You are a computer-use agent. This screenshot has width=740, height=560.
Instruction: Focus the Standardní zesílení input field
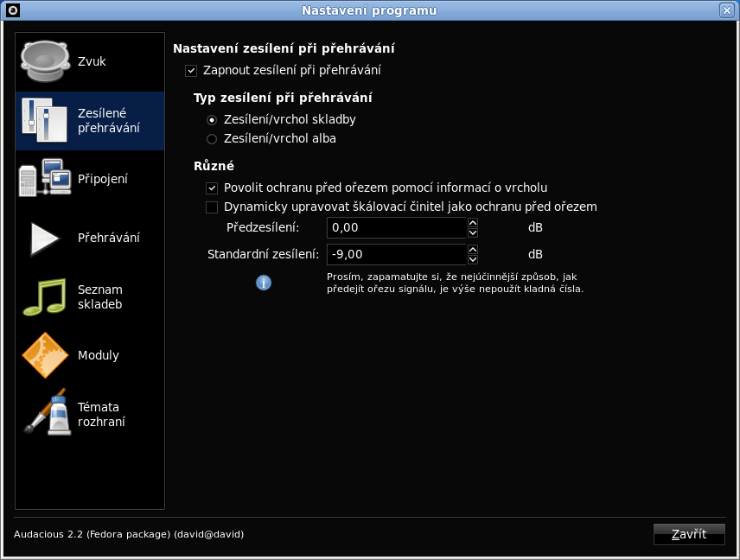click(x=397, y=254)
